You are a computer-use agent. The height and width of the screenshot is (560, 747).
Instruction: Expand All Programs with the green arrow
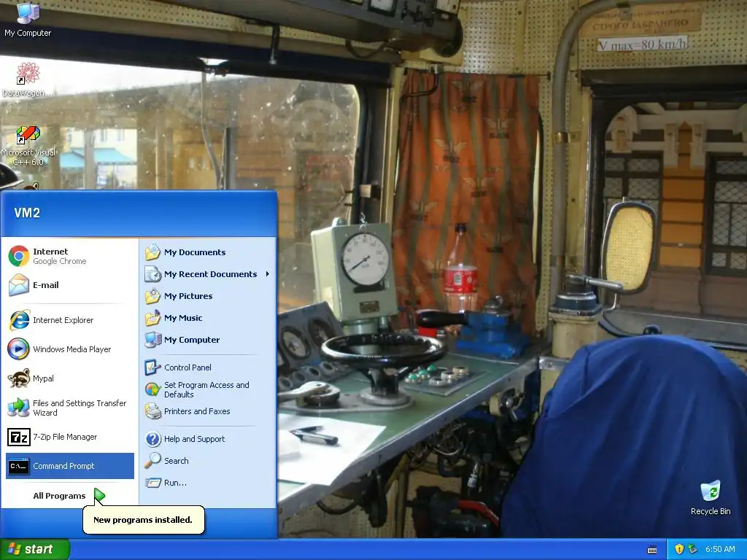[99, 496]
